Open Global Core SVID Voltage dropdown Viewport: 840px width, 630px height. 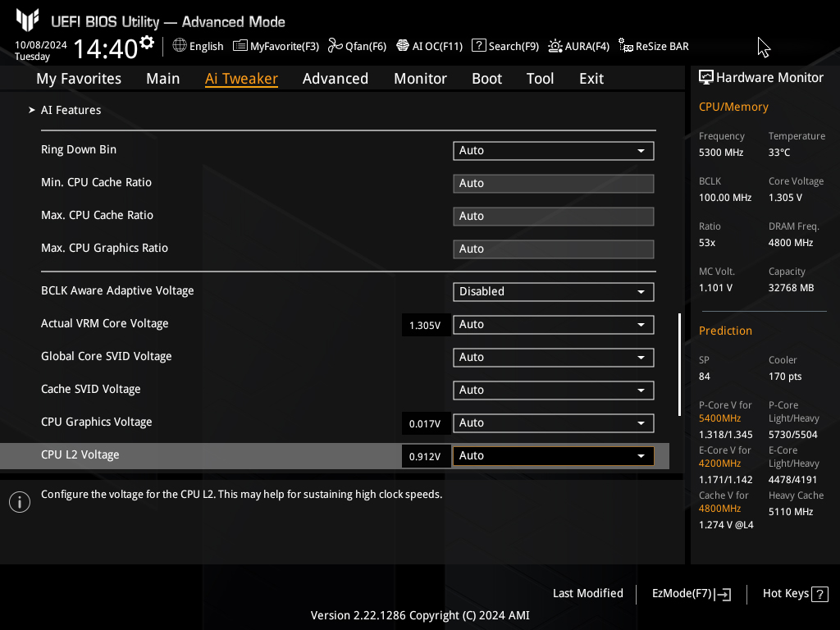(554, 358)
